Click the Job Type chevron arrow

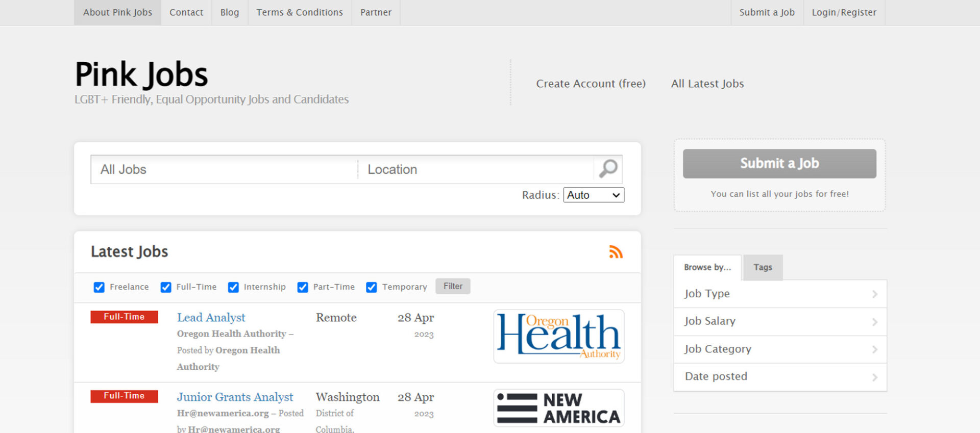point(874,294)
